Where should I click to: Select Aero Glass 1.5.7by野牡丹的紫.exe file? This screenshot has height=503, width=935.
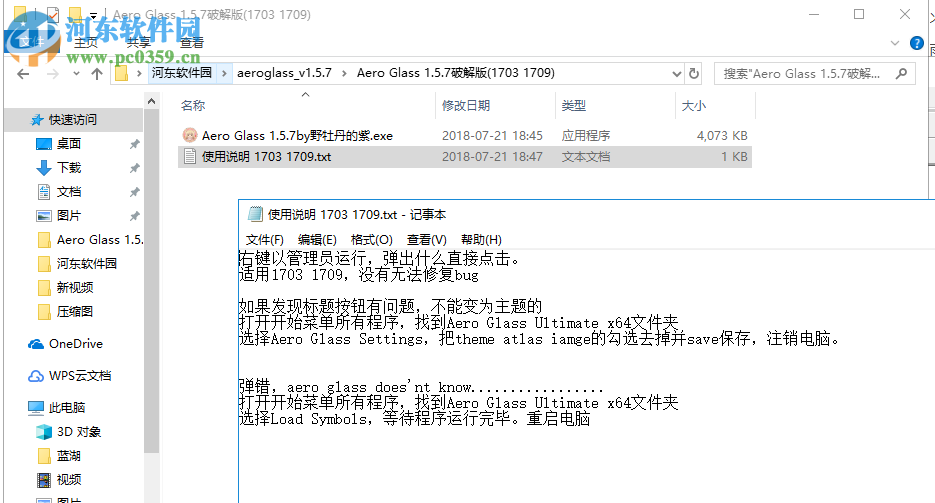[298, 136]
